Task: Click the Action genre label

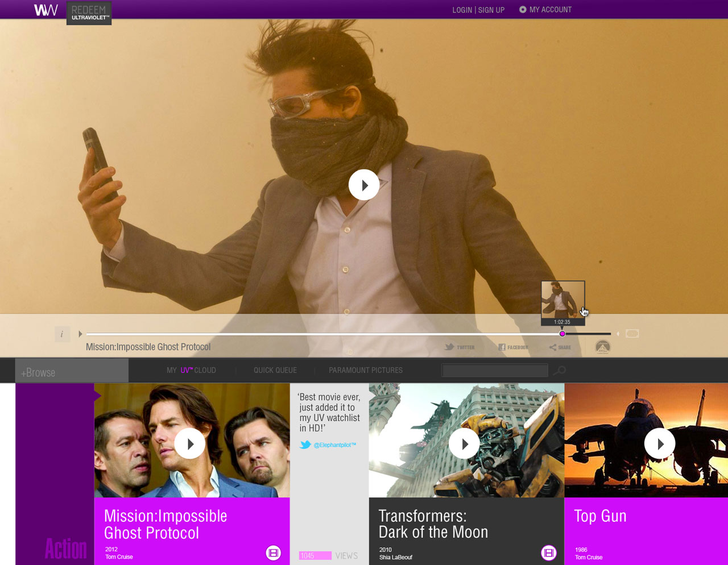Action: click(66, 549)
